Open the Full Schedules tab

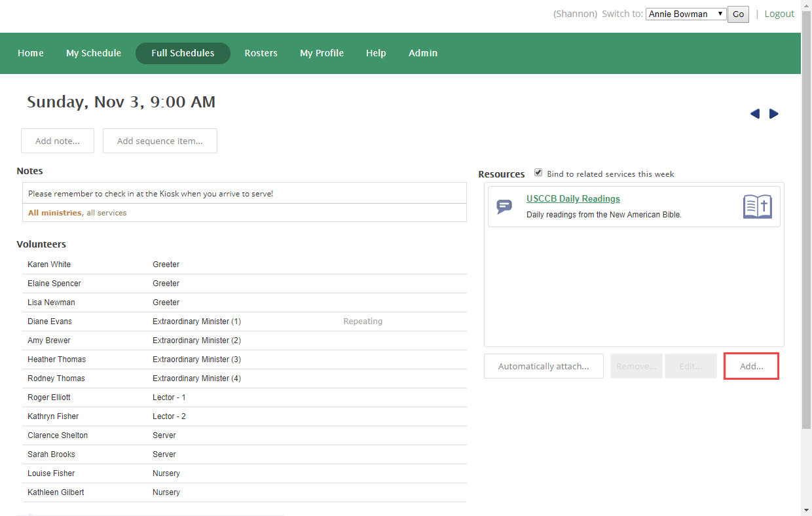pyautogui.click(x=183, y=53)
